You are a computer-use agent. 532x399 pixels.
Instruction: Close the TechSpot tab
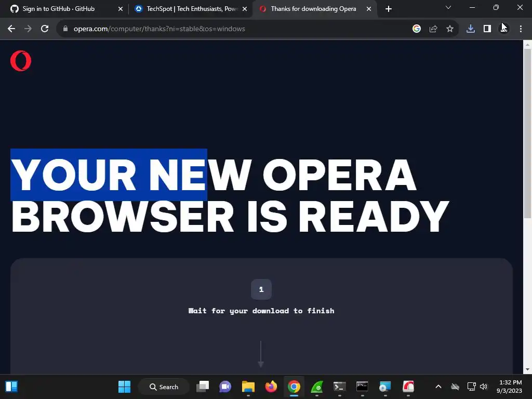[245, 9]
